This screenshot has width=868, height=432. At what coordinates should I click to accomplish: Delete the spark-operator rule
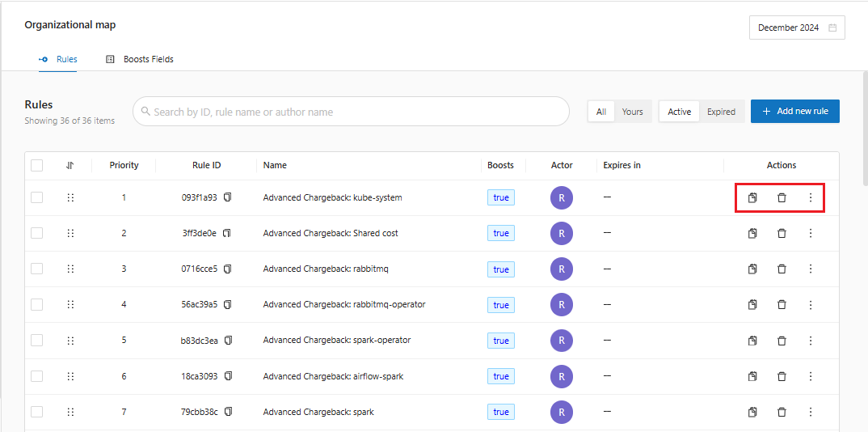[782, 341]
